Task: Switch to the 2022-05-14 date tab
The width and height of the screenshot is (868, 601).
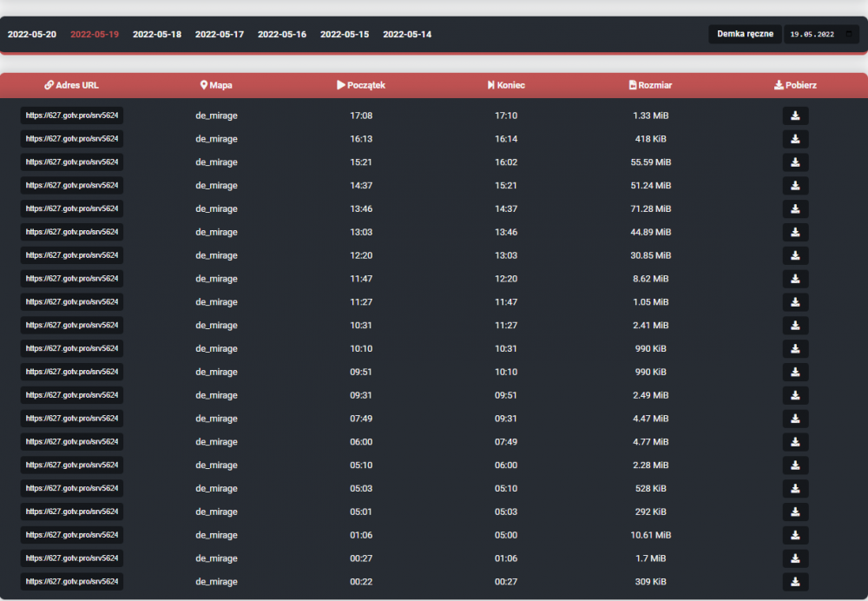Action: 407,35
